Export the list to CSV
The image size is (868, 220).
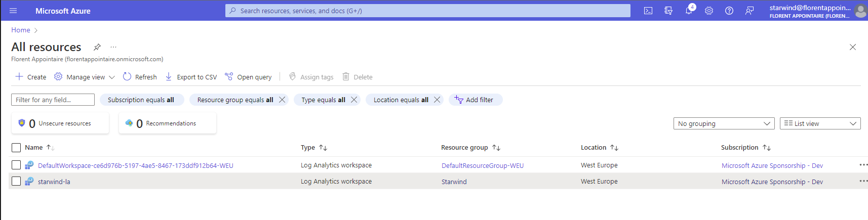click(191, 77)
